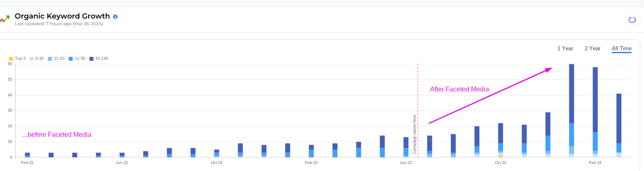Click the bar above Feb 22 label
The image size is (644, 171).
(x=27, y=155)
